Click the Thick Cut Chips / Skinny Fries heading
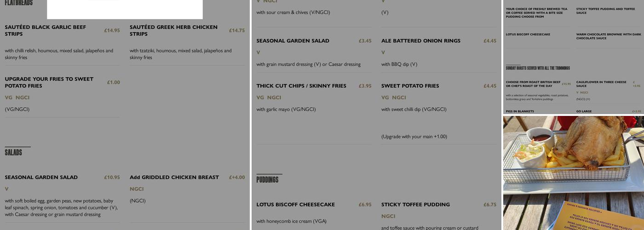Screen dimensions: 644x230 pos(301,86)
